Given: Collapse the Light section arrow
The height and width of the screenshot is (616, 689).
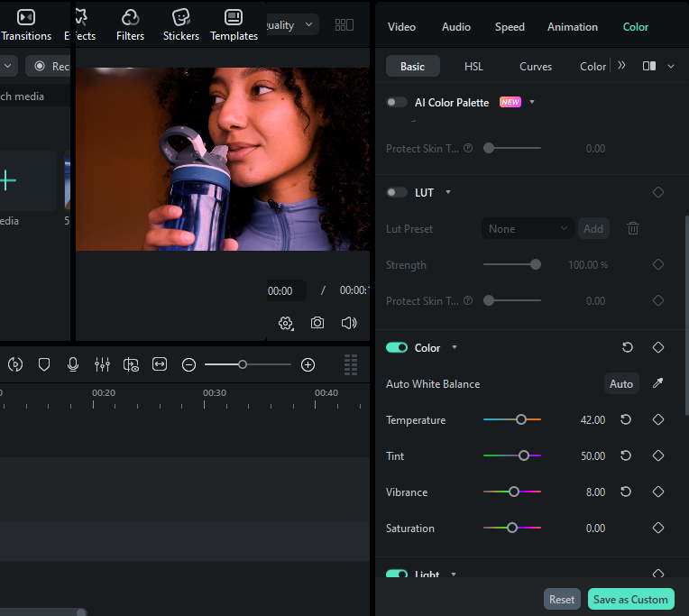Looking at the screenshot, I should (x=454, y=574).
